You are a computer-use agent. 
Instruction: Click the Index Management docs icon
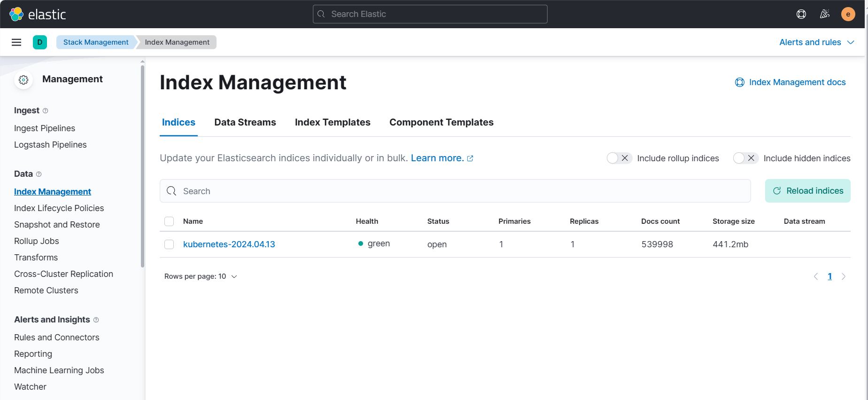click(740, 82)
